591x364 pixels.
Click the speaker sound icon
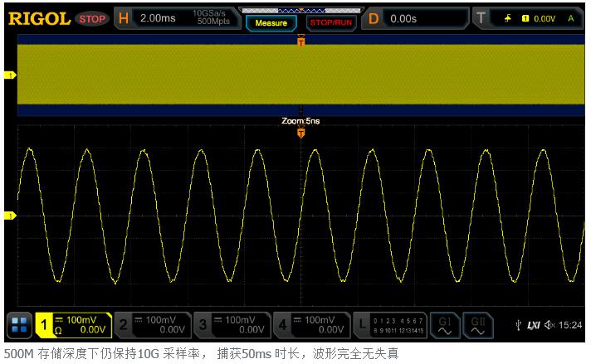pyautogui.click(x=550, y=325)
